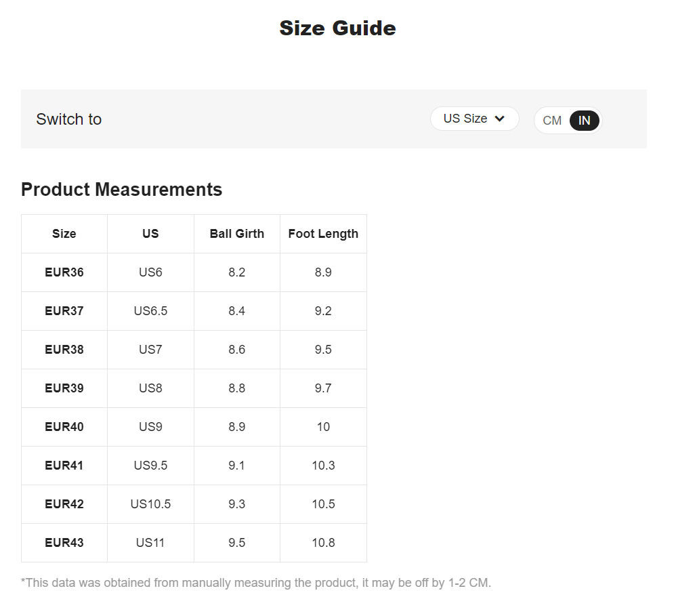Select the EUR40 size row
The height and width of the screenshot is (616, 676).
tap(64, 427)
